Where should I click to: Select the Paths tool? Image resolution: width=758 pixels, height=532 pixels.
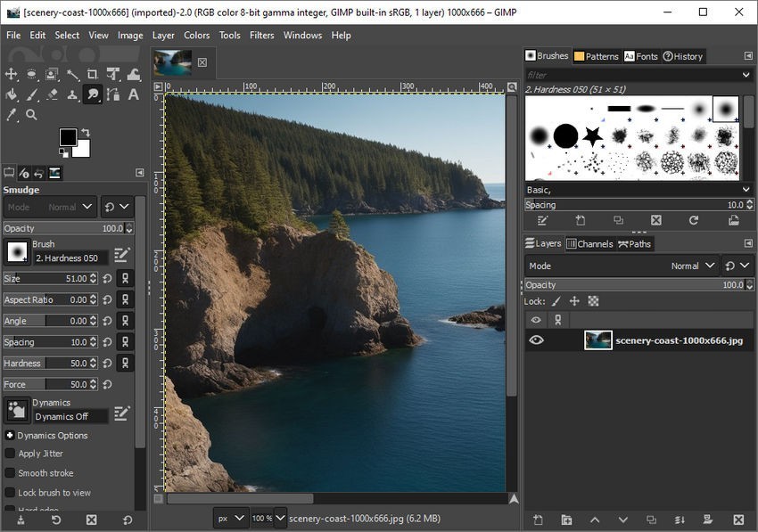pyautogui.click(x=113, y=94)
